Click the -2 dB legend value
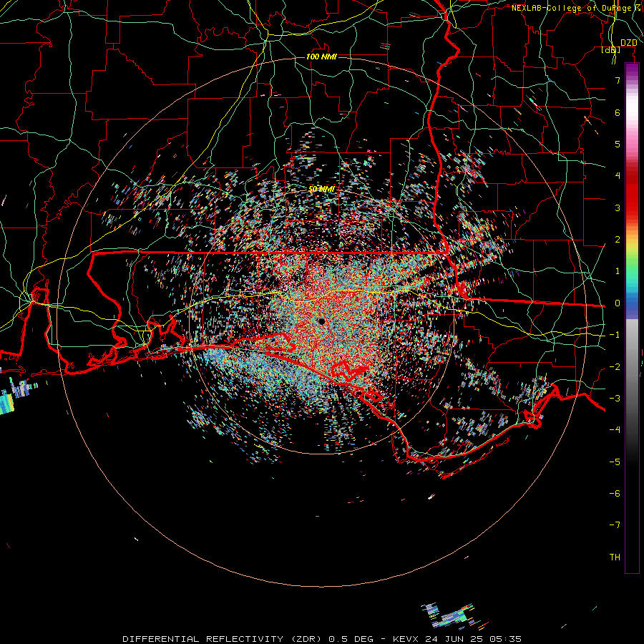The width and height of the screenshot is (644, 644). click(x=615, y=367)
